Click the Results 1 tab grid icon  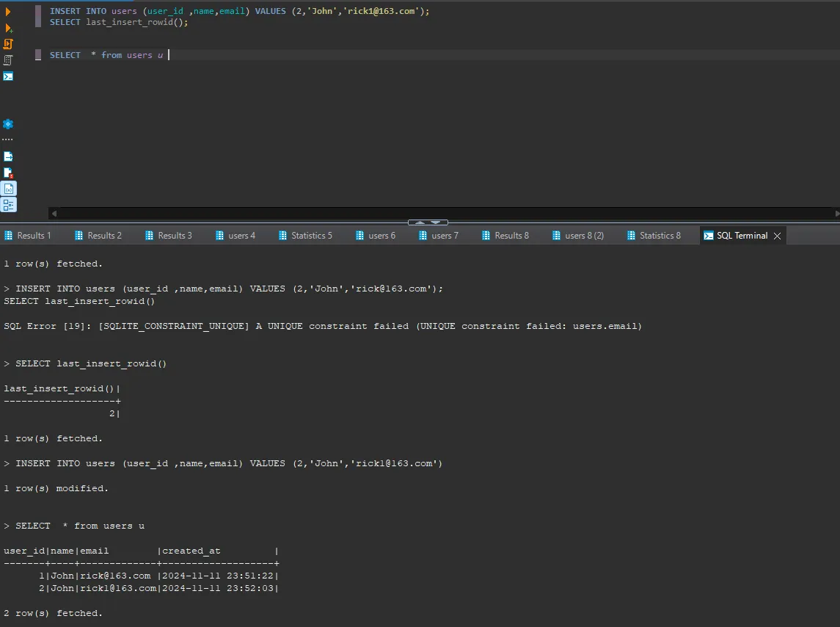[x=9, y=236]
